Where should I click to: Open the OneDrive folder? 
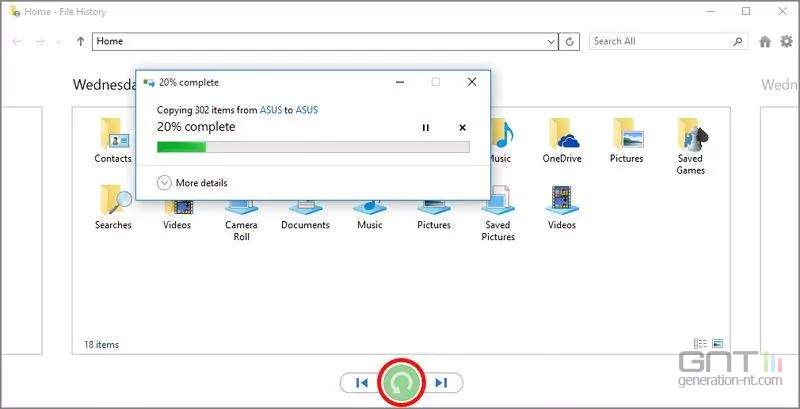click(562, 141)
